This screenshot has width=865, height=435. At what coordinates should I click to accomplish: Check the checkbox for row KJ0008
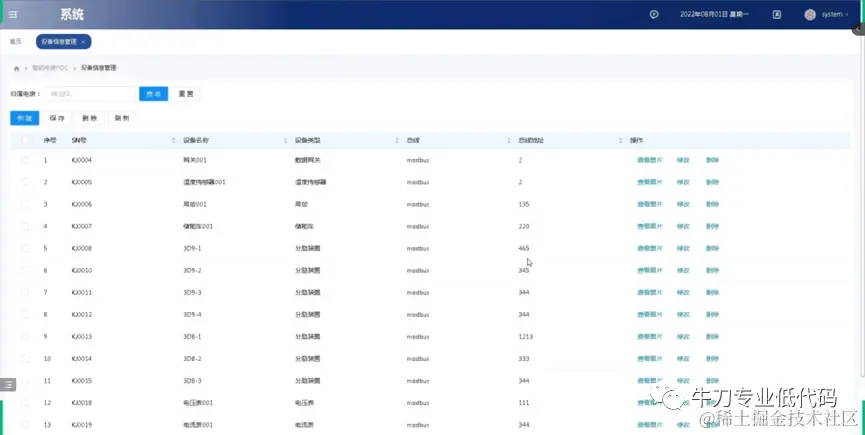tap(25, 248)
